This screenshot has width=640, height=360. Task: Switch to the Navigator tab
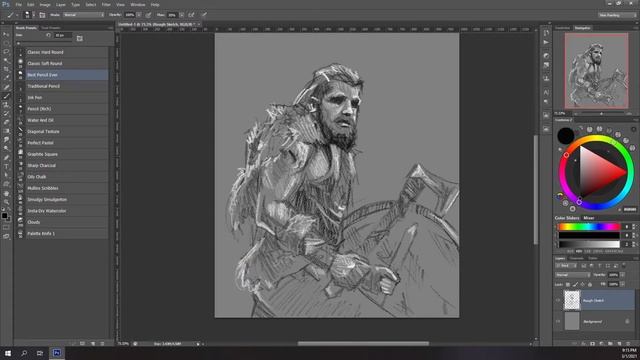tap(582, 28)
